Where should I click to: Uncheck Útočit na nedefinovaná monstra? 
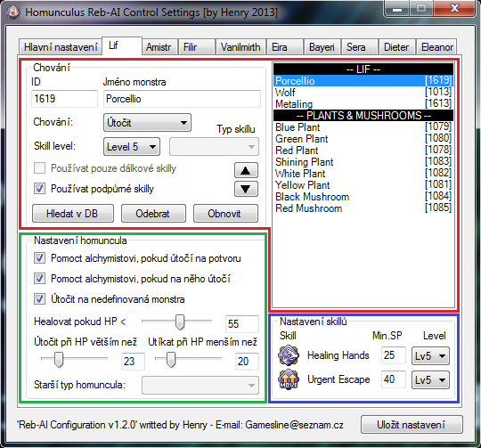pos(39,299)
